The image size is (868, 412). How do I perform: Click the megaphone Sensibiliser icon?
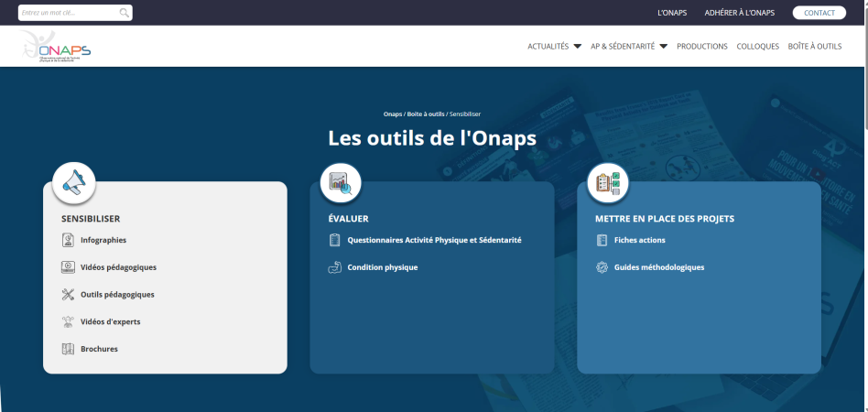(x=73, y=182)
